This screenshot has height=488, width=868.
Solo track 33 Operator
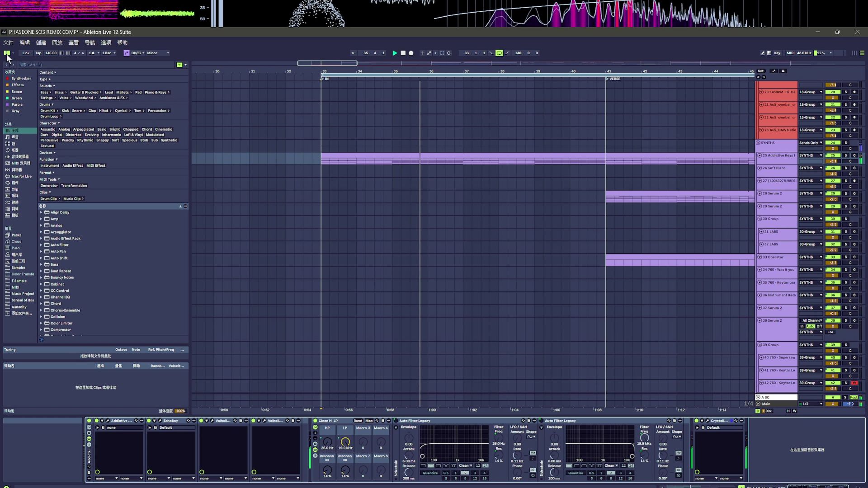tap(846, 257)
